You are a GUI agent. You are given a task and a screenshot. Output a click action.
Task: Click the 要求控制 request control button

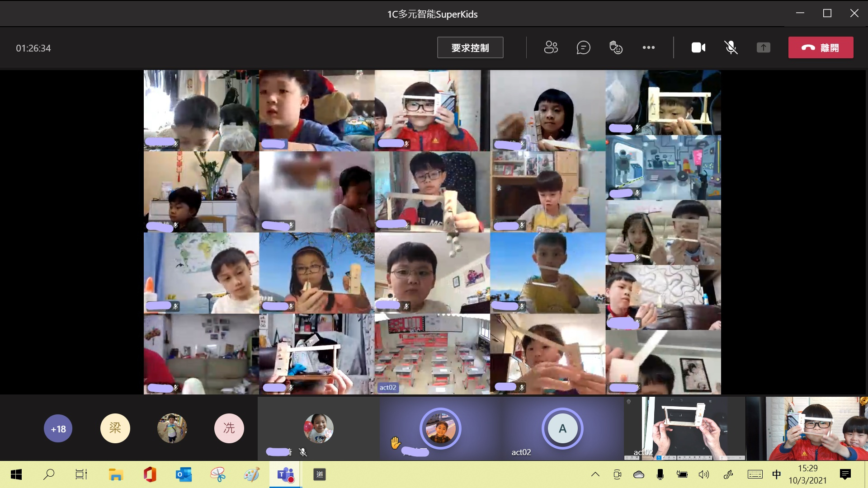pos(470,47)
